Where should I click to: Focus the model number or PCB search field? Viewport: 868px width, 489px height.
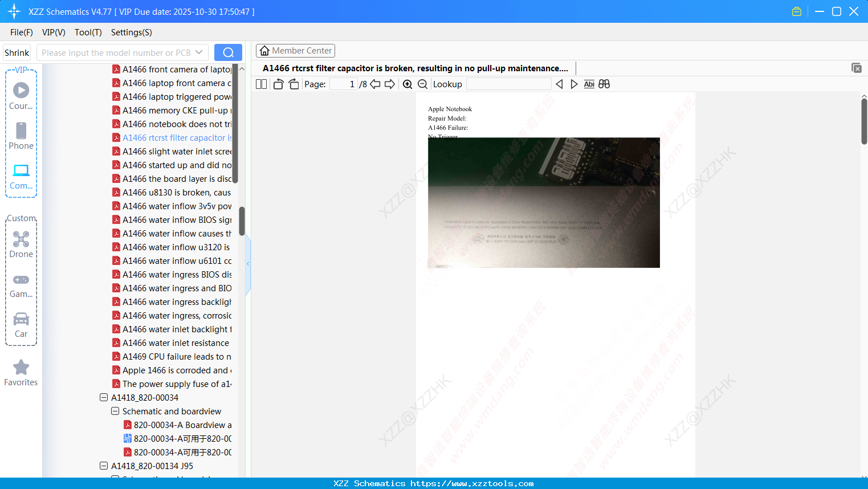point(116,52)
